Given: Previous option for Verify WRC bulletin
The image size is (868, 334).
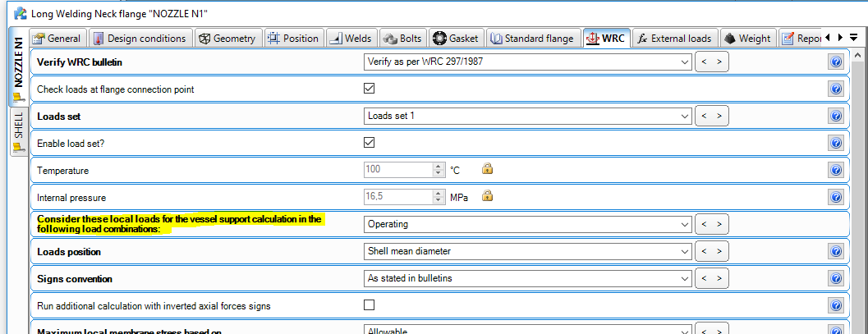Looking at the screenshot, I should pyautogui.click(x=704, y=62).
